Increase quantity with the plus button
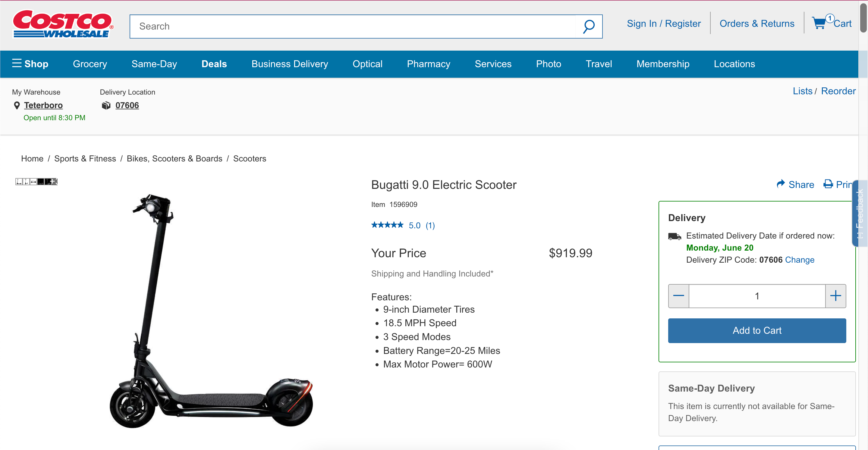This screenshot has height=450, width=868. tap(835, 296)
